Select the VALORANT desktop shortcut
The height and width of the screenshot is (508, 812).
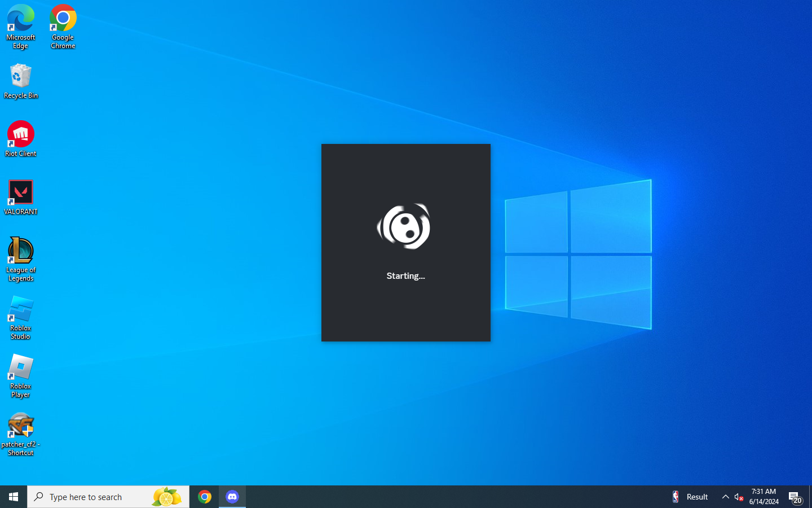coord(21,197)
